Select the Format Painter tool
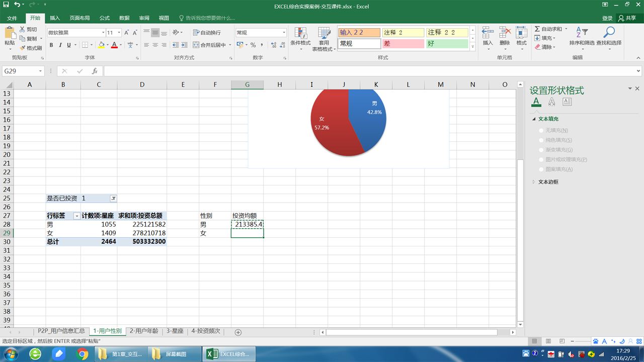Image resolution: width=644 pixels, height=362 pixels. click(31, 48)
